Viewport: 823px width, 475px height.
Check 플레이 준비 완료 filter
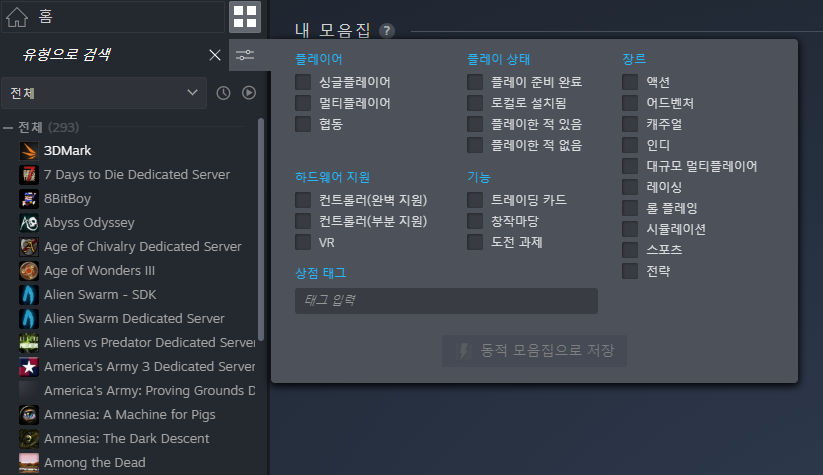(x=475, y=82)
